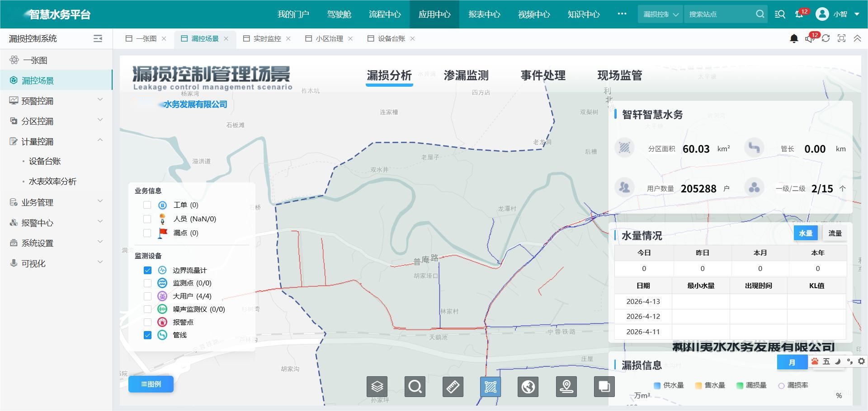Check the 大用户 (4/4) checkbox
Screen dimensions: 868x411
click(147, 296)
